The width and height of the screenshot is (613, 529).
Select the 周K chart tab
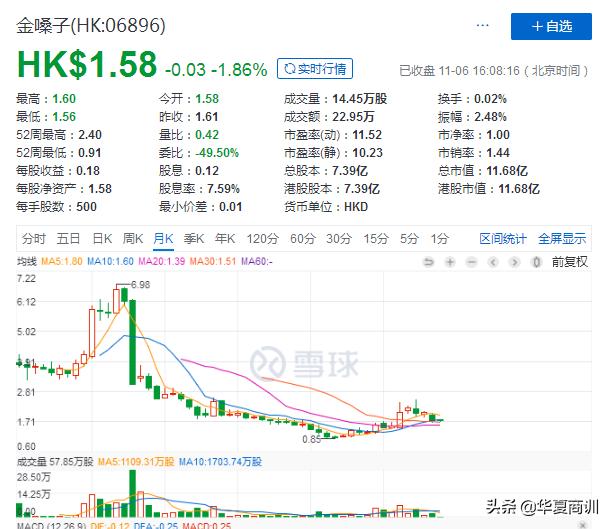pos(133,238)
